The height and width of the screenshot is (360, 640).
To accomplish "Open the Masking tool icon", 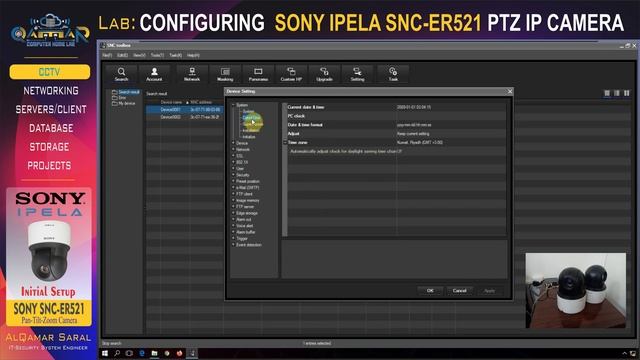I will (x=225, y=74).
